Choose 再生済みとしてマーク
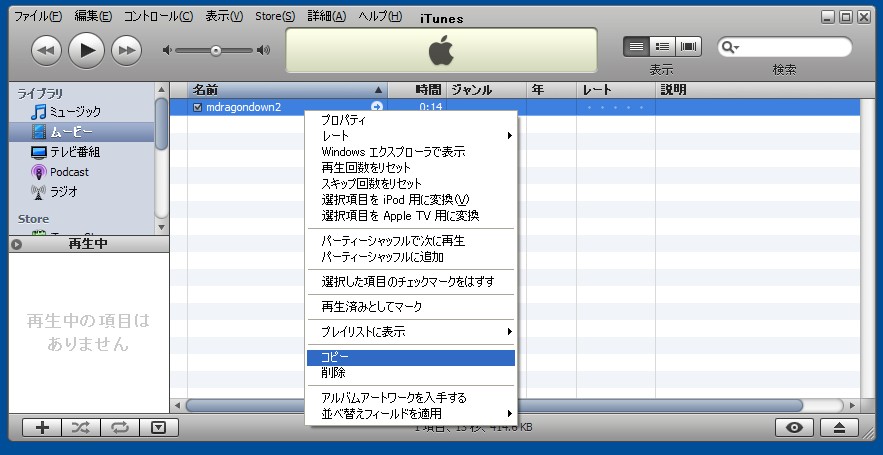The width and height of the screenshot is (883, 455). (411, 307)
